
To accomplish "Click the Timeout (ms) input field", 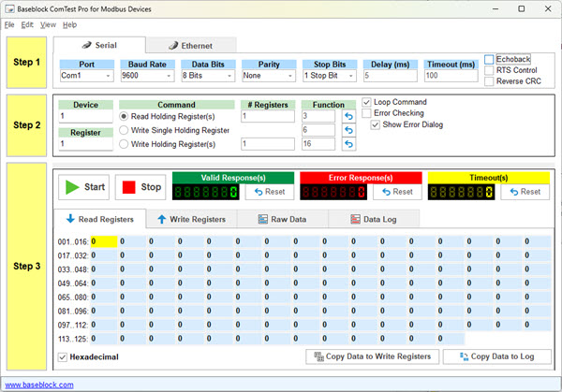I will pyautogui.click(x=451, y=75).
